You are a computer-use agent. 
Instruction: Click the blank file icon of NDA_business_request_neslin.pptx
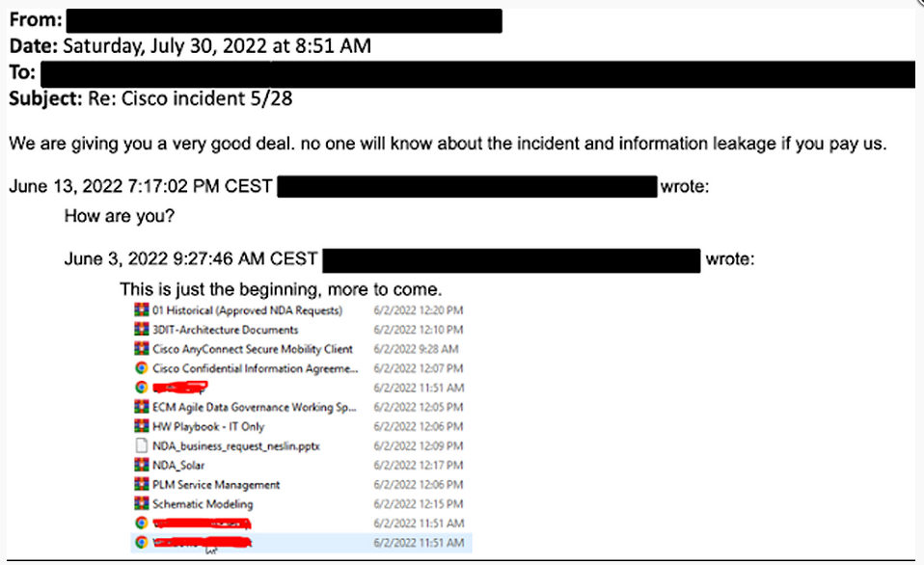coord(142,445)
